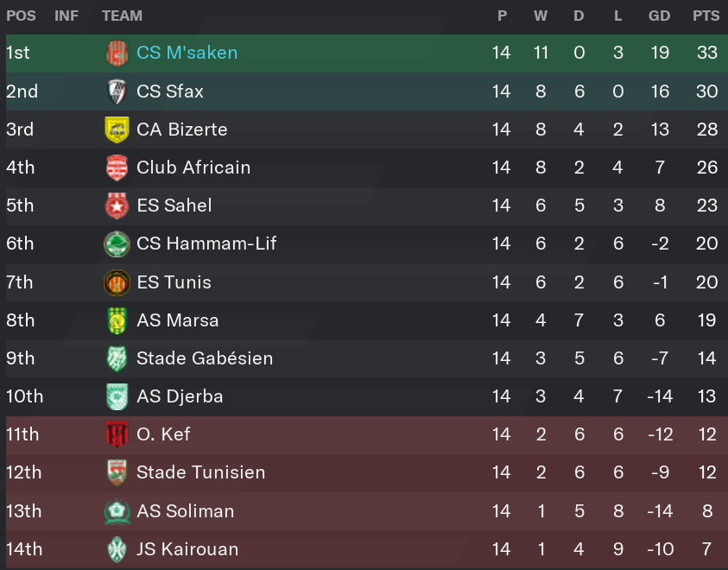Screen dimensions: 728x570
Task: Open the ES Sahel star logo
Action: 117,206
